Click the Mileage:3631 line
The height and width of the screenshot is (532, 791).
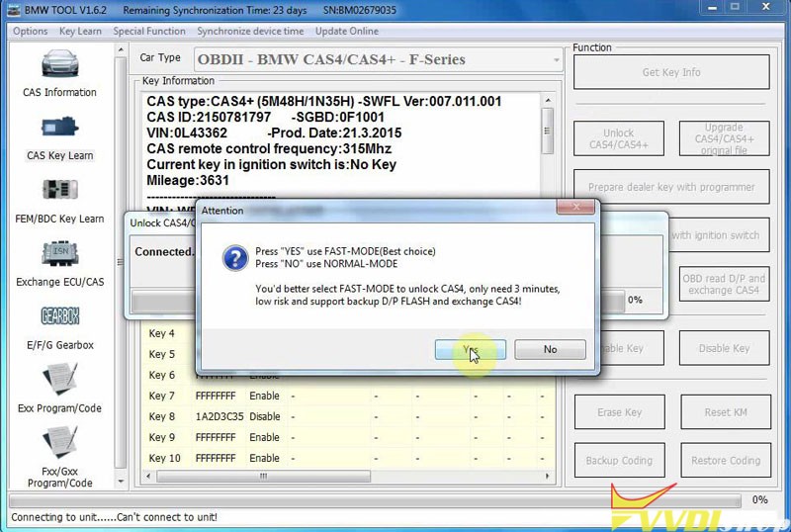pyautogui.click(x=188, y=180)
